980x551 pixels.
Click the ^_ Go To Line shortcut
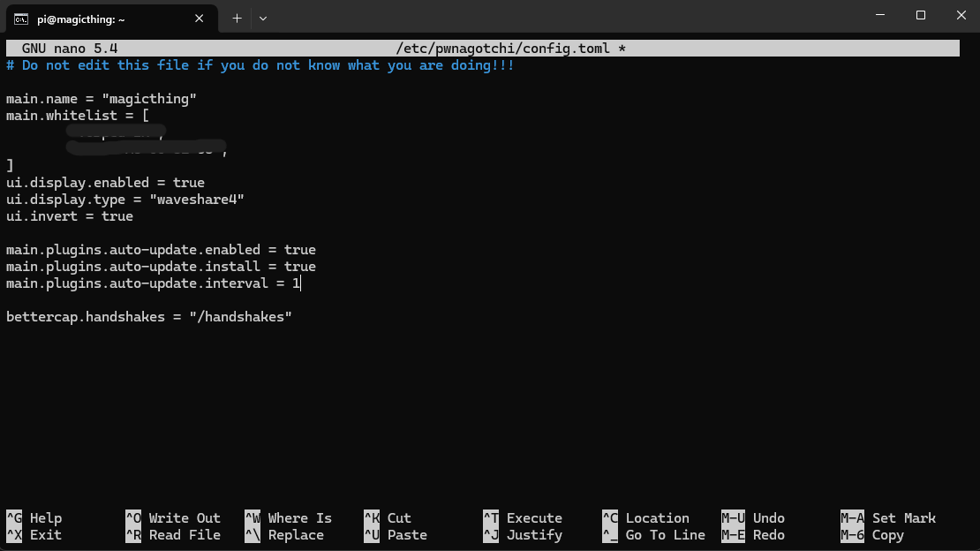pyautogui.click(x=653, y=535)
